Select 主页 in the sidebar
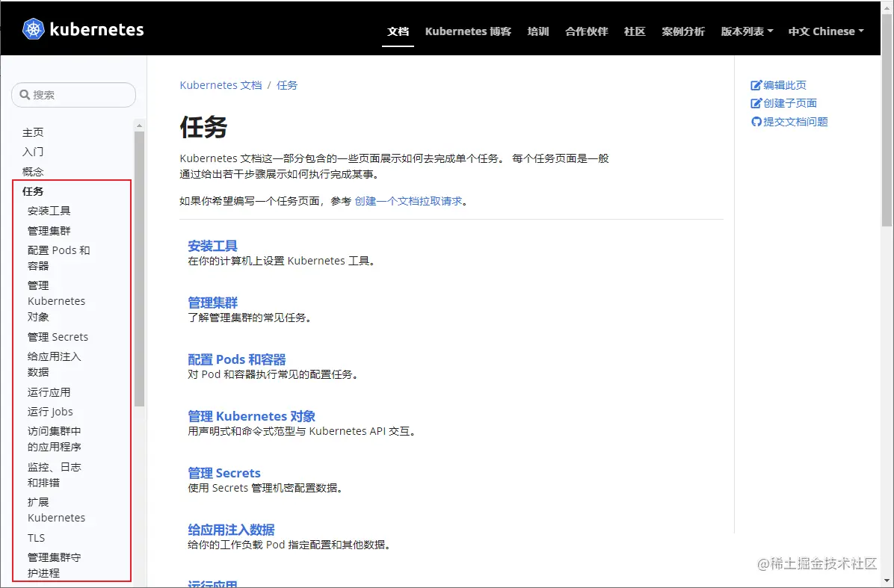 (32, 132)
